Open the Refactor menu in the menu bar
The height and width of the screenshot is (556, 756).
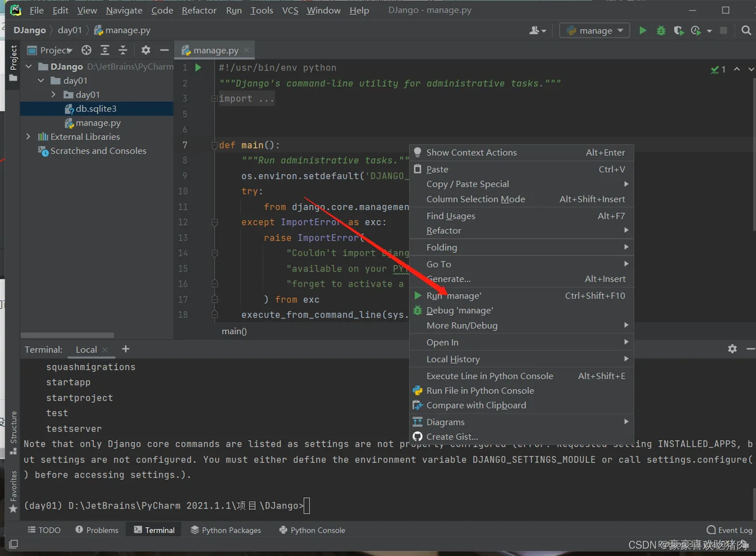199,10
